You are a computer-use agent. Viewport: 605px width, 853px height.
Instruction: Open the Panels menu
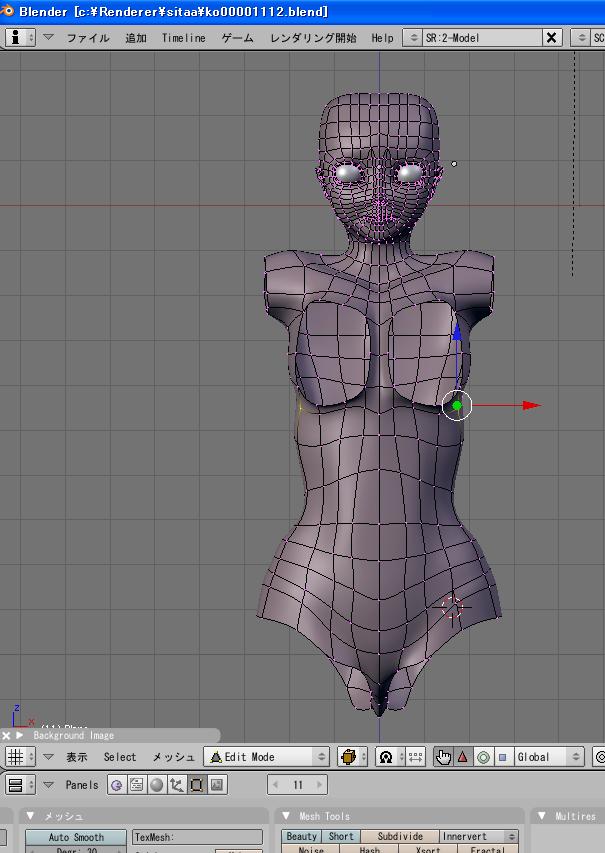(x=82, y=784)
